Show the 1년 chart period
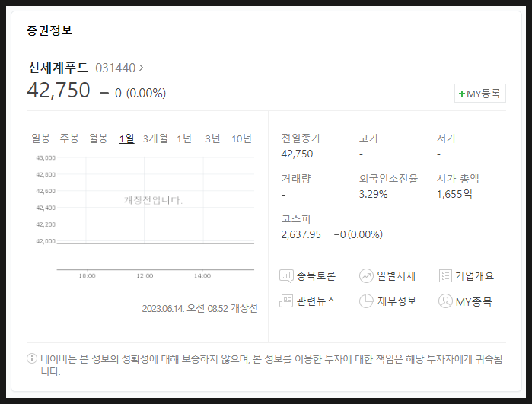This screenshot has height=404, width=532. [184, 138]
